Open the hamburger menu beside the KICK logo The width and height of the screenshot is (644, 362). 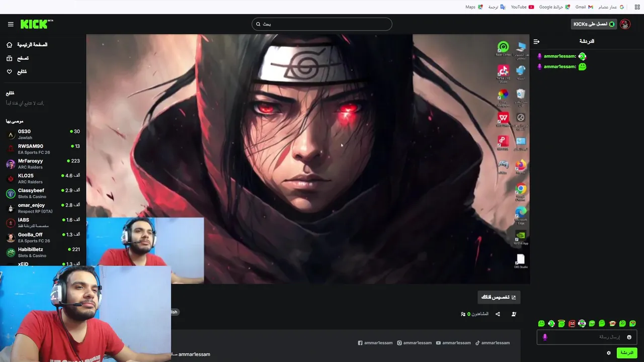(11, 24)
